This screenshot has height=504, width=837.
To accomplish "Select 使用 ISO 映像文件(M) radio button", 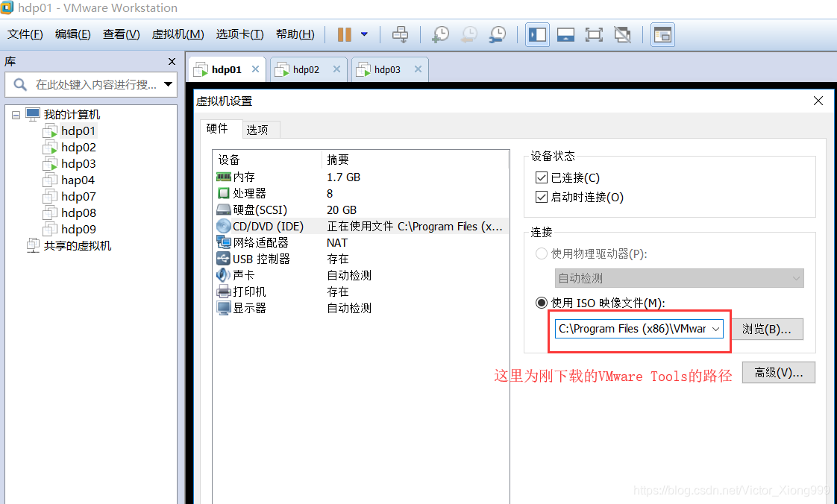I will pos(542,303).
